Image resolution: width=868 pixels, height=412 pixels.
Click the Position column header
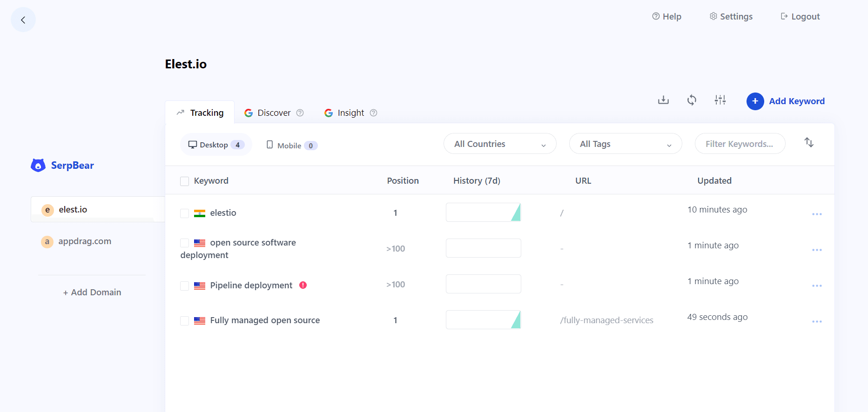(x=403, y=181)
